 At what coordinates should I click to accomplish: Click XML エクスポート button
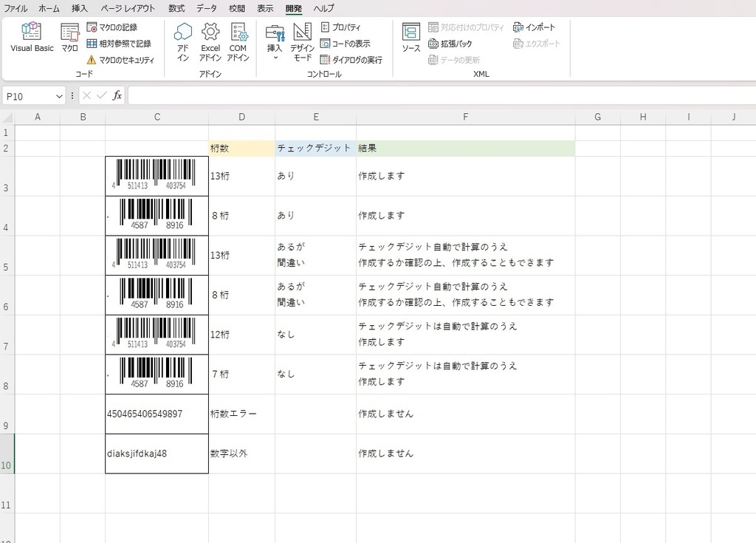(x=537, y=44)
